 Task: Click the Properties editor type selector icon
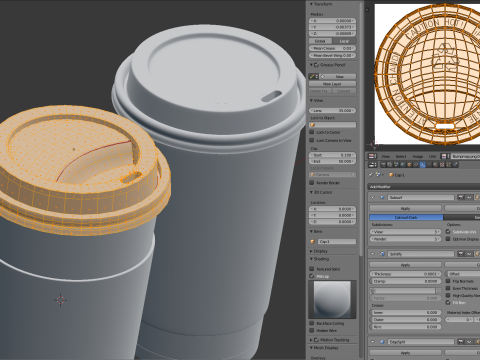tap(372, 165)
